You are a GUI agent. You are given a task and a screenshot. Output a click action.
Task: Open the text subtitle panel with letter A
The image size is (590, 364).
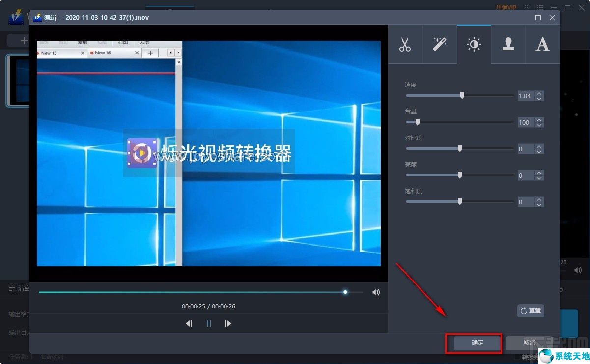tap(542, 44)
